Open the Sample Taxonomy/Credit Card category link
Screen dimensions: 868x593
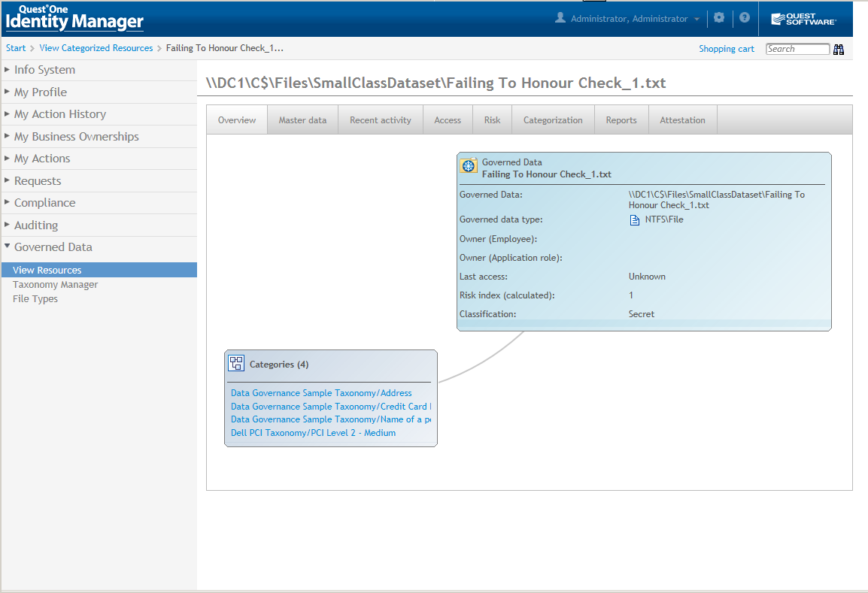pos(331,406)
